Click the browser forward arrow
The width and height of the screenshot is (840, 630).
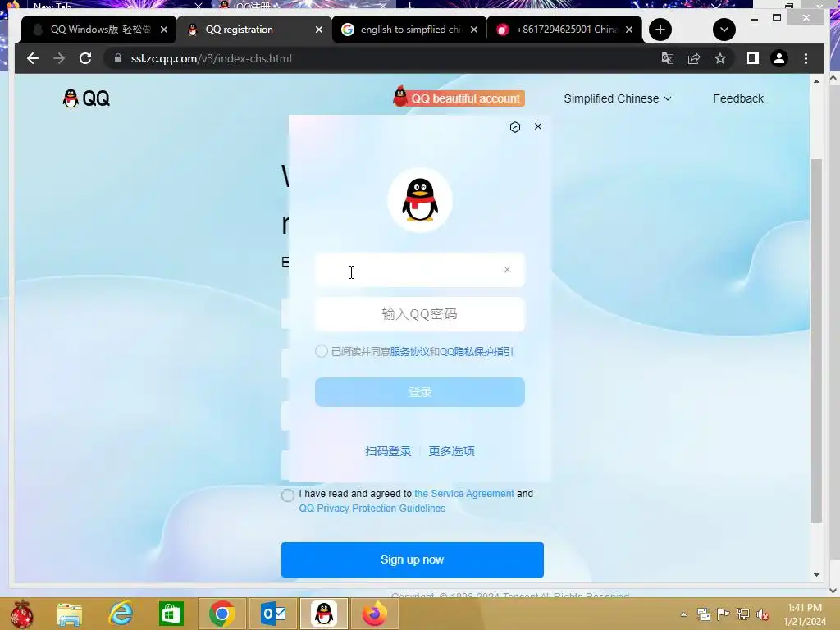click(x=59, y=58)
